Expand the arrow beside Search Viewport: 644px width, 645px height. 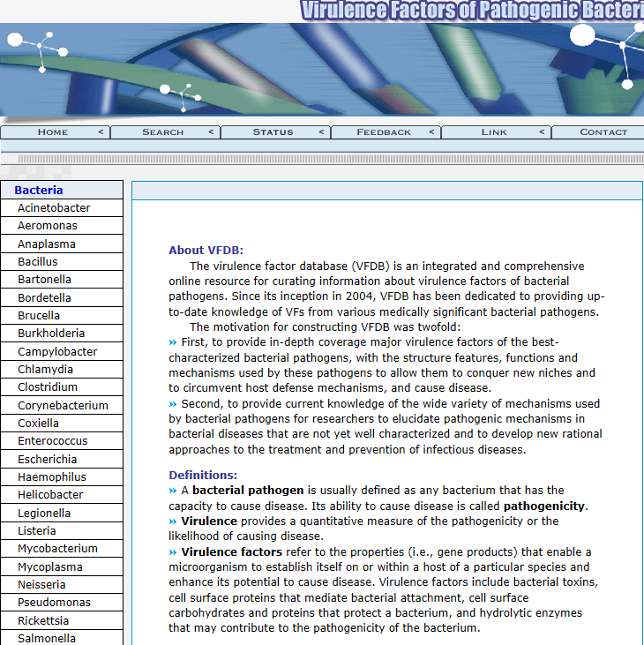coord(211,132)
